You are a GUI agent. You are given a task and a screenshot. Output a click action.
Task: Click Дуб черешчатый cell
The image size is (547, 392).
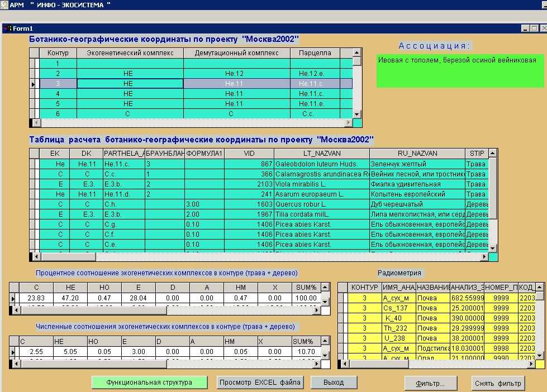417,204
